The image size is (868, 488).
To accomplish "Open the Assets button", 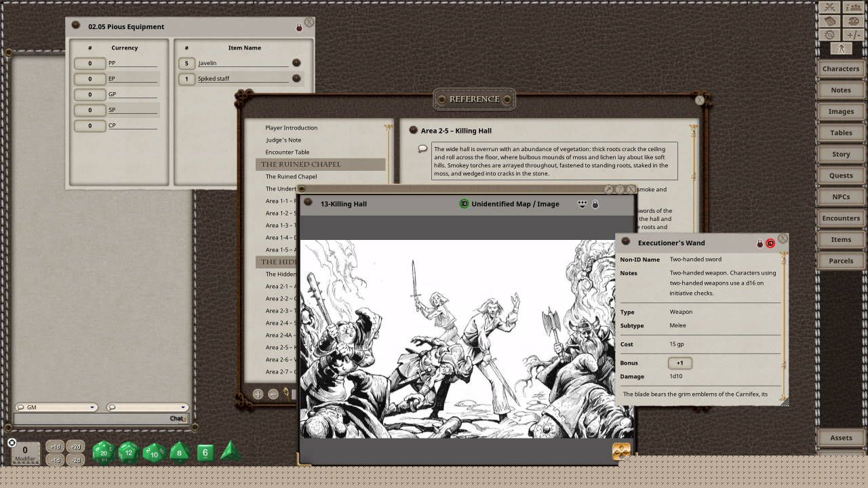I will click(x=841, y=438).
